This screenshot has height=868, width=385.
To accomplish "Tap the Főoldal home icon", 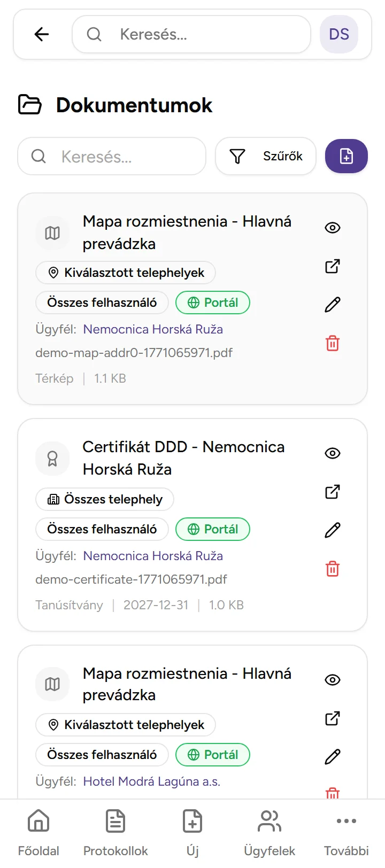I will [x=38, y=820].
